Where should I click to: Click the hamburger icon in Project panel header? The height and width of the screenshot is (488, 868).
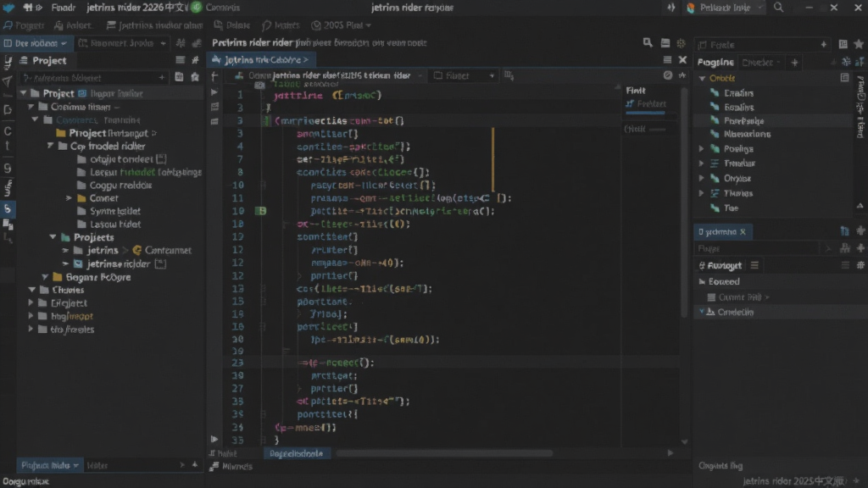[x=180, y=60]
